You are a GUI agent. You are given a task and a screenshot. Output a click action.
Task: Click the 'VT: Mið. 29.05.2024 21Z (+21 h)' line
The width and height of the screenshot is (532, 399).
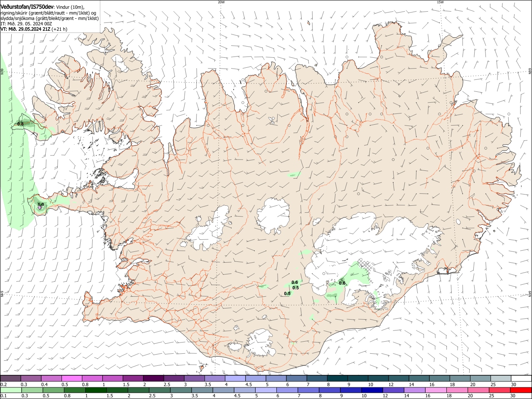coord(34,29)
